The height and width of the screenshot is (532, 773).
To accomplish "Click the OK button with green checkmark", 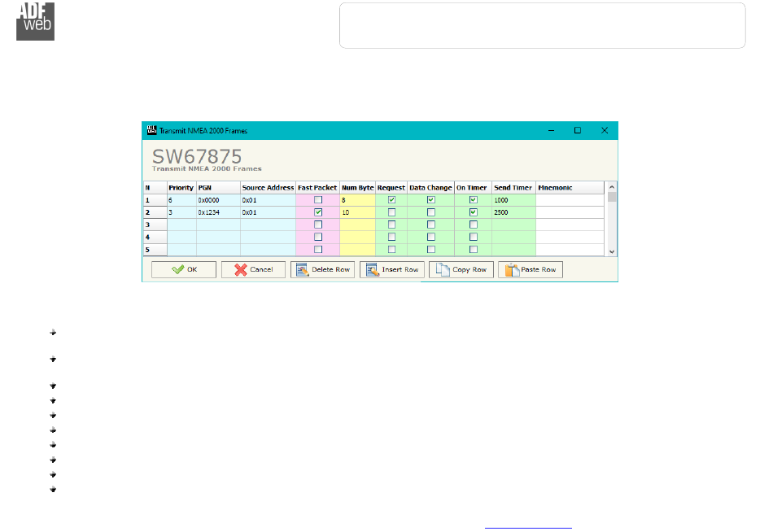I will (184, 270).
